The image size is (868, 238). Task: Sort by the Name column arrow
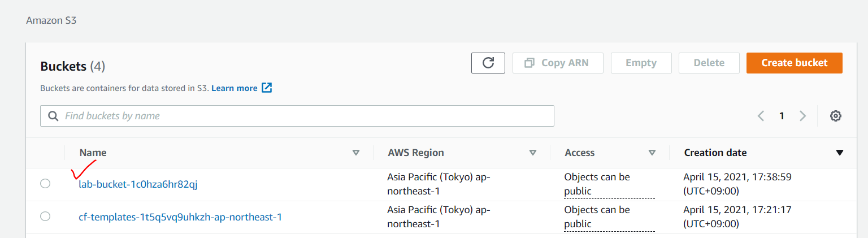click(x=356, y=153)
